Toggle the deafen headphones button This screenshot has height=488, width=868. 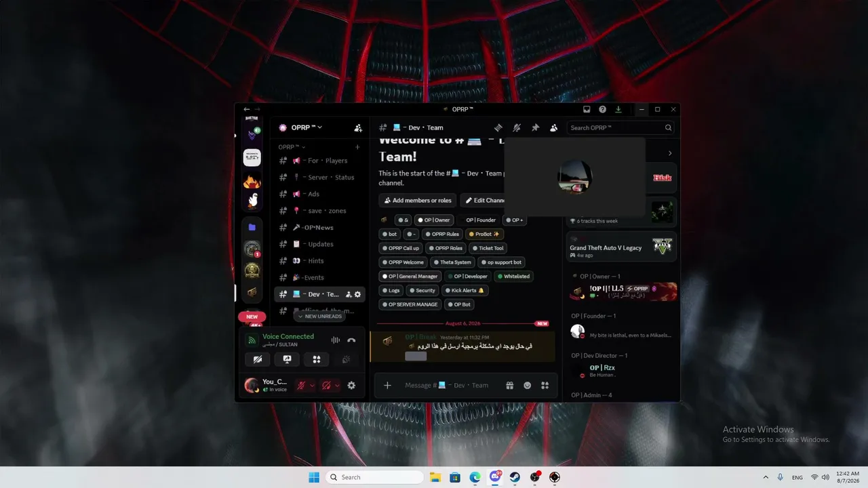point(326,385)
